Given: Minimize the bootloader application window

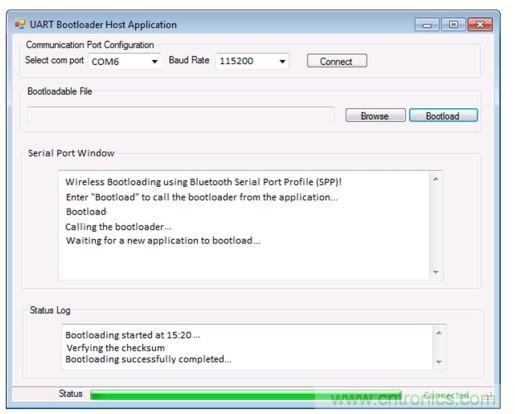Looking at the screenshot, I should tap(427, 25).
